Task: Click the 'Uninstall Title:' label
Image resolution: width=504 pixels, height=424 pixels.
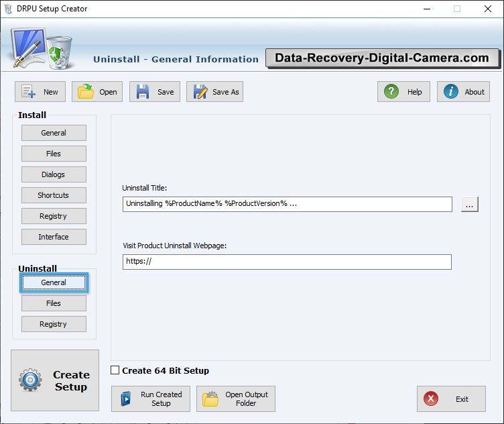Action: pyautogui.click(x=145, y=188)
